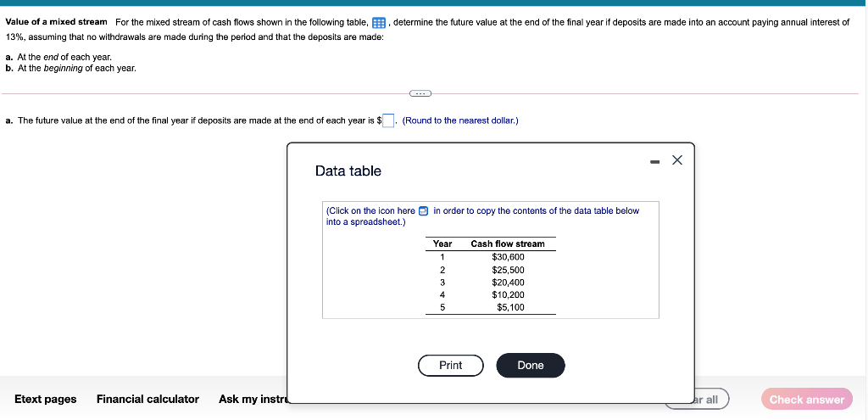Close the Data table dialog with X

click(677, 160)
